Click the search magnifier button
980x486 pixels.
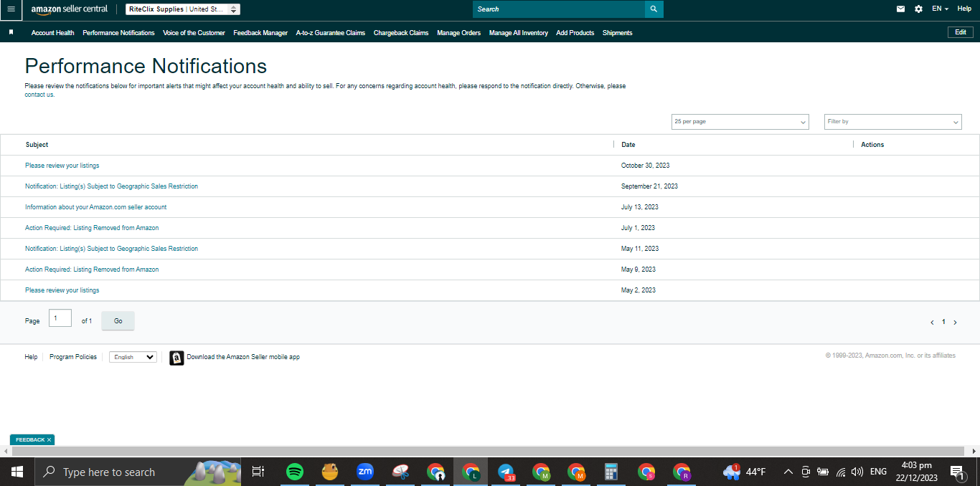[654, 9]
